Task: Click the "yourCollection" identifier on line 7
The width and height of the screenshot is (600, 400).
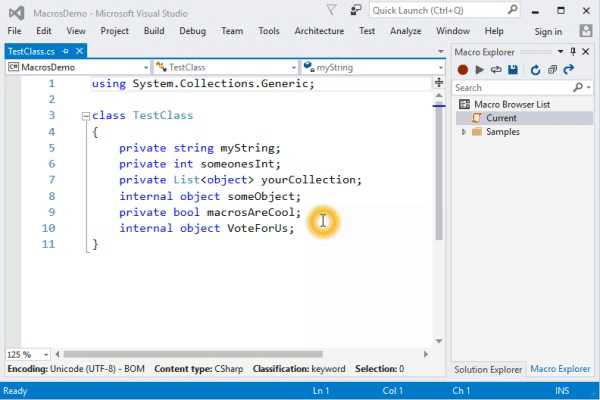Action: click(x=308, y=180)
